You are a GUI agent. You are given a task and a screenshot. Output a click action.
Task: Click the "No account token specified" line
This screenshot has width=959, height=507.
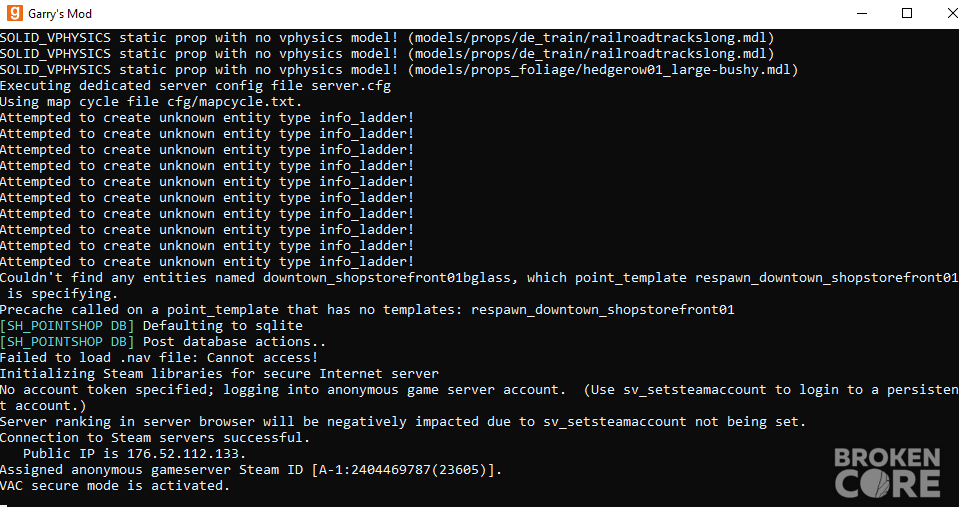point(479,390)
